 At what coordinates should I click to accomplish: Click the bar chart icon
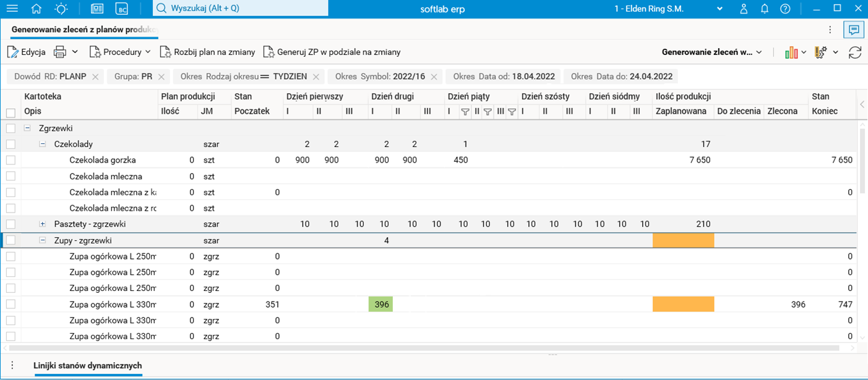(x=791, y=53)
